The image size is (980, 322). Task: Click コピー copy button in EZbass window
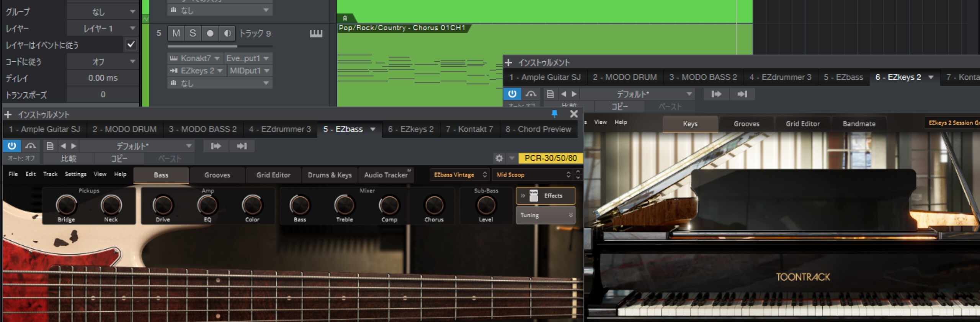coord(119,158)
